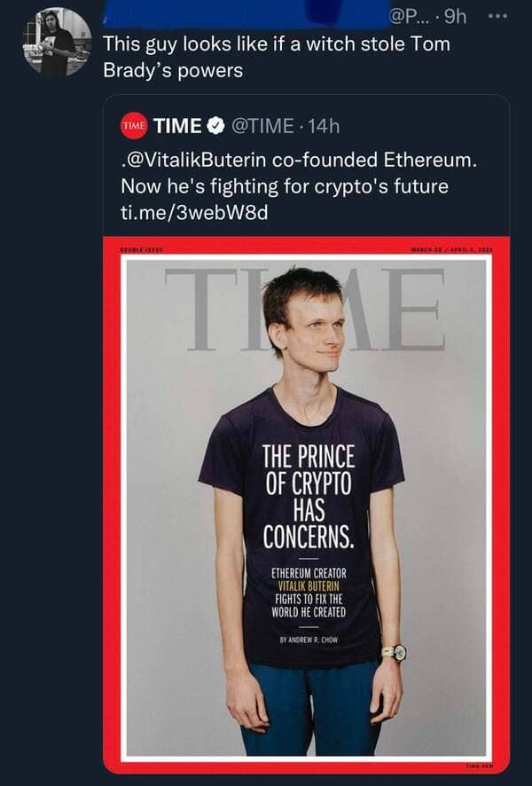Screen dimensions: 532x786
Task: Click the red TIME logo avatar
Action: pos(133,126)
